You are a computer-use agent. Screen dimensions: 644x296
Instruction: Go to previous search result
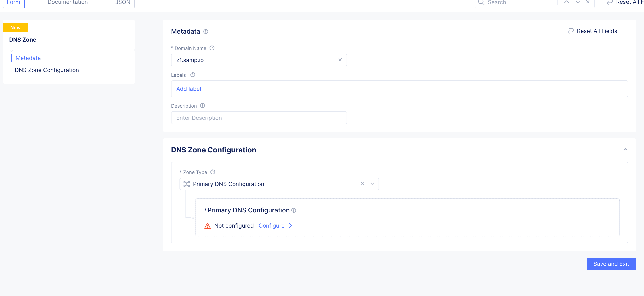[566, 2]
